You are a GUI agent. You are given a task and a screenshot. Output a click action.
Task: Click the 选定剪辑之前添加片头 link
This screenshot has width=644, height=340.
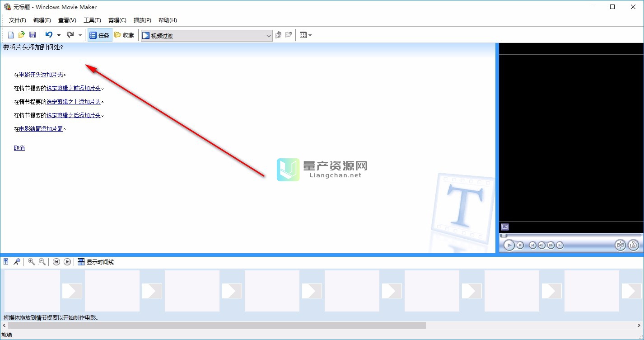(74, 89)
